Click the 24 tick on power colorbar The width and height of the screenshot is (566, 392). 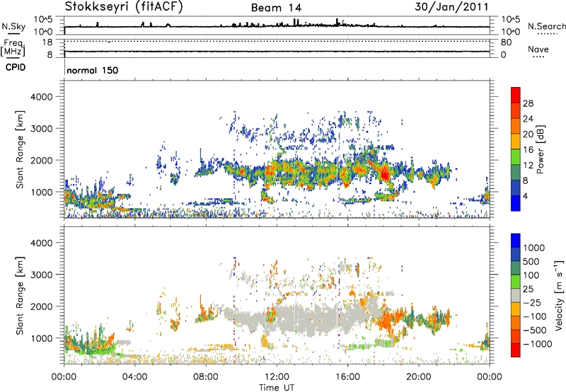click(528, 119)
